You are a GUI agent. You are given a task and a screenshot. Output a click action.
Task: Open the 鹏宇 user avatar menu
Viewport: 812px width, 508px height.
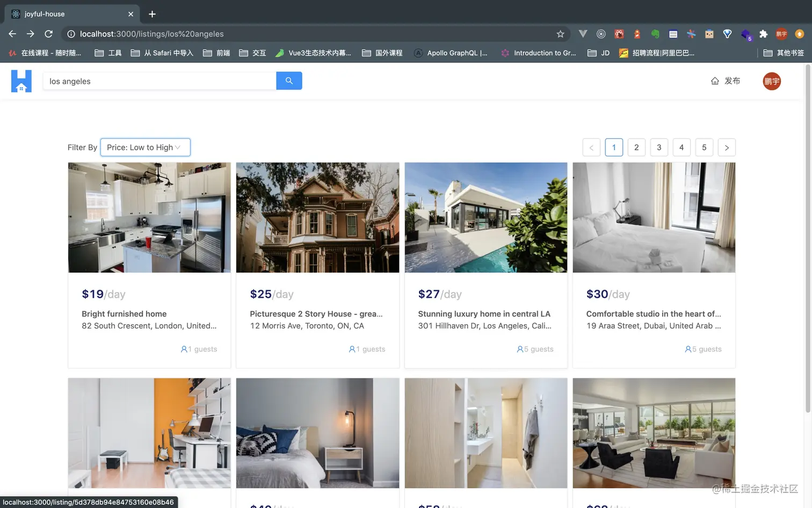[772, 81]
